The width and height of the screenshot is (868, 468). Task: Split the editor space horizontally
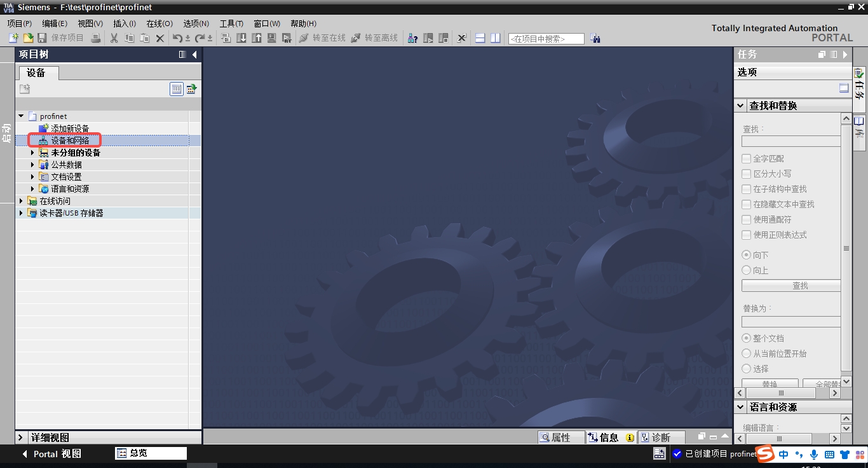pyautogui.click(x=480, y=38)
